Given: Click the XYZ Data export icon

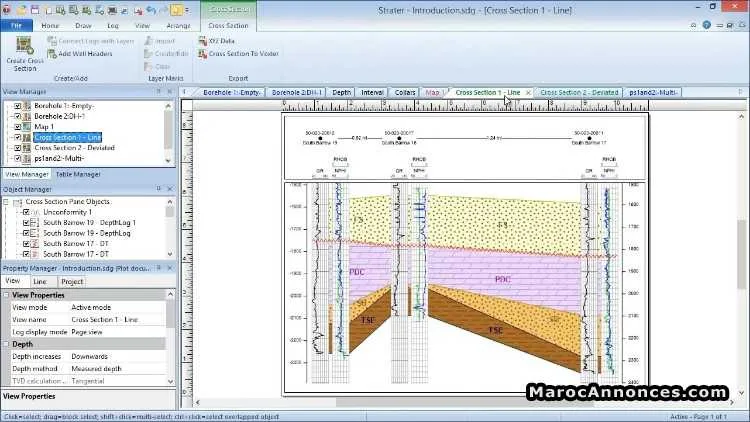Looking at the screenshot, I should (203, 41).
